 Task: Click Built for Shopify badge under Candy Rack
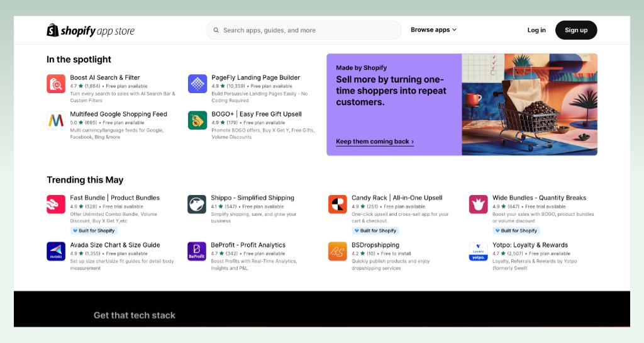click(376, 231)
